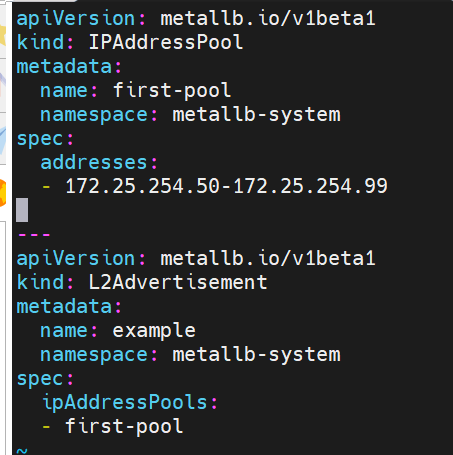Image resolution: width=453 pixels, height=455 pixels.
Task: Click the name value 'example'
Action: (x=154, y=331)
